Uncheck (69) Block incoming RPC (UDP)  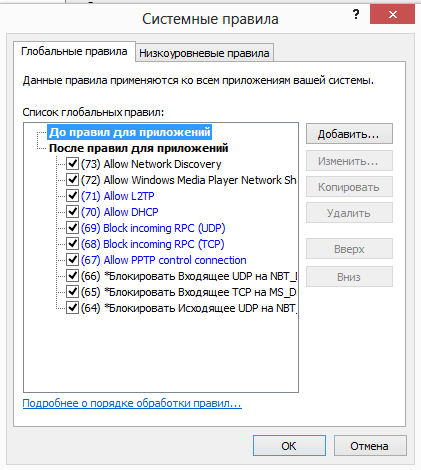tap(72, 228)
